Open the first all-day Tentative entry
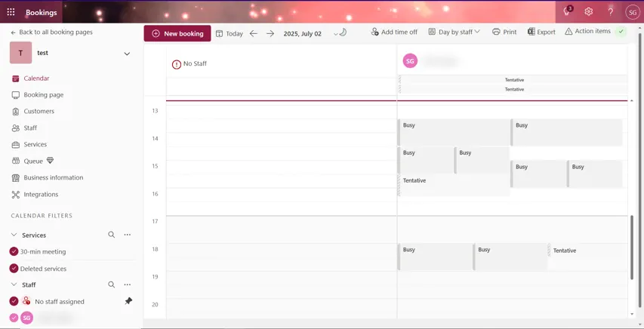This screenshot has height=329, width=644. pyautogui.click(x=513, y=80)
